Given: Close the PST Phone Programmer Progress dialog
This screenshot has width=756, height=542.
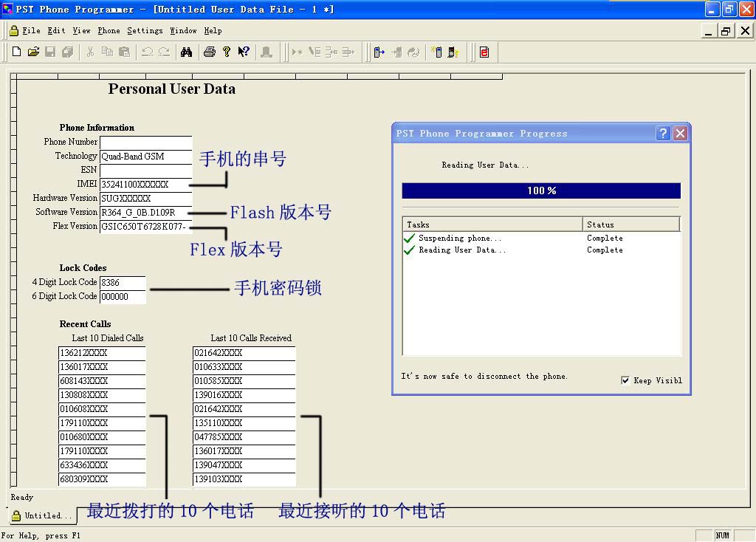Looking at the screenshot, I should (680, 133).
